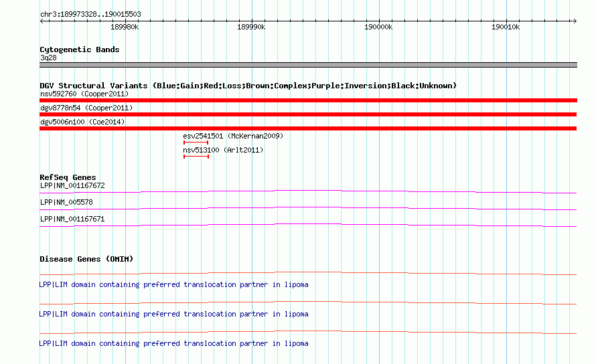This screenshot has width=596, height=364.
Task: Select the RefSeq Genes track title
Action: [68, 177]
